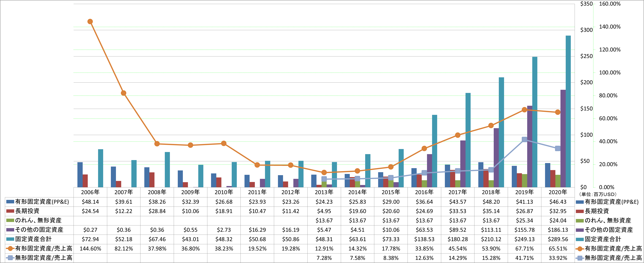
Task: Click the blue 有形固定資産(PP&E) swatch in left legend
Action: (10, 202)
